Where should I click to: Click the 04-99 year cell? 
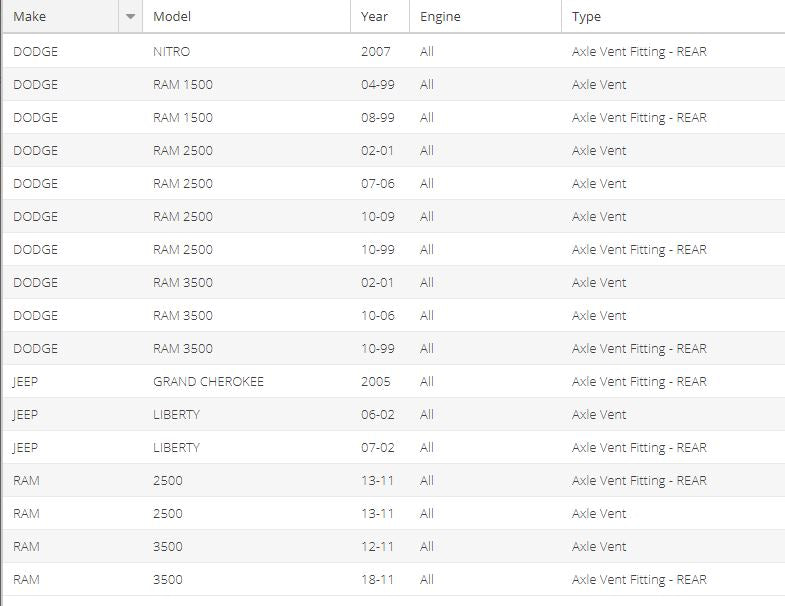(377, 85)
